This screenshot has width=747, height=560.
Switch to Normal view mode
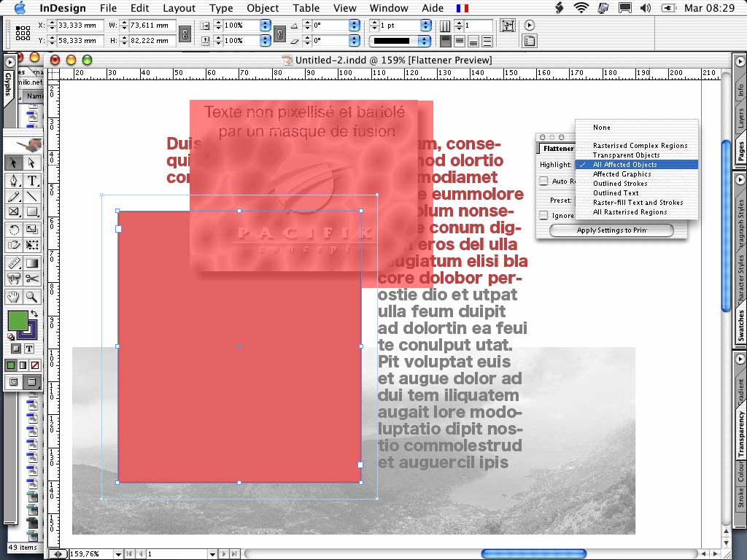[14, 382]
